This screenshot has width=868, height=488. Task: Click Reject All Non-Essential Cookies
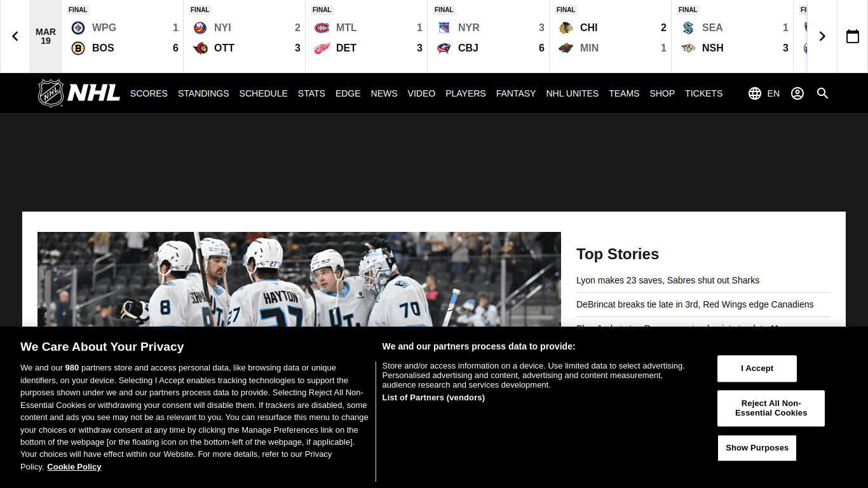coord(771,408)
